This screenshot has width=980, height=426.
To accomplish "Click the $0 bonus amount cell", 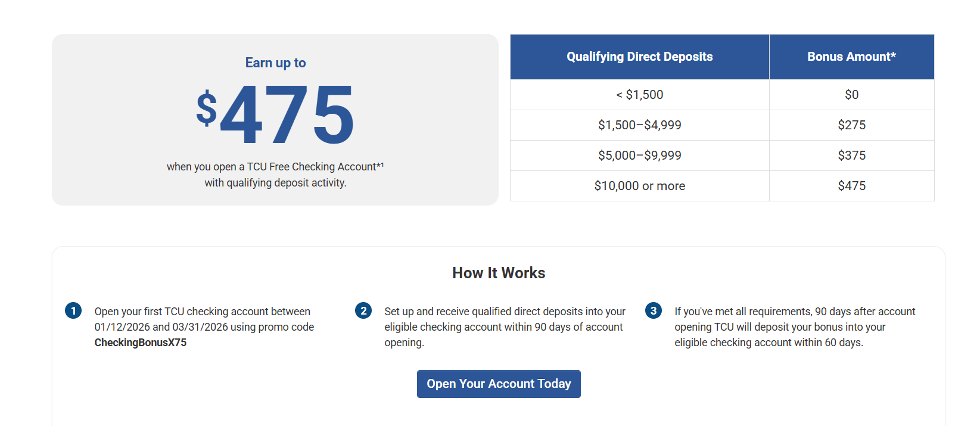I will (x=851, y=95).
